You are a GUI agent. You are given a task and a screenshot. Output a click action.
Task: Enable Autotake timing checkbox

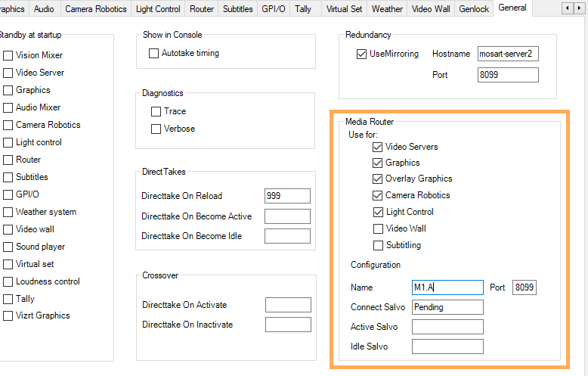[x=154, y=54]
